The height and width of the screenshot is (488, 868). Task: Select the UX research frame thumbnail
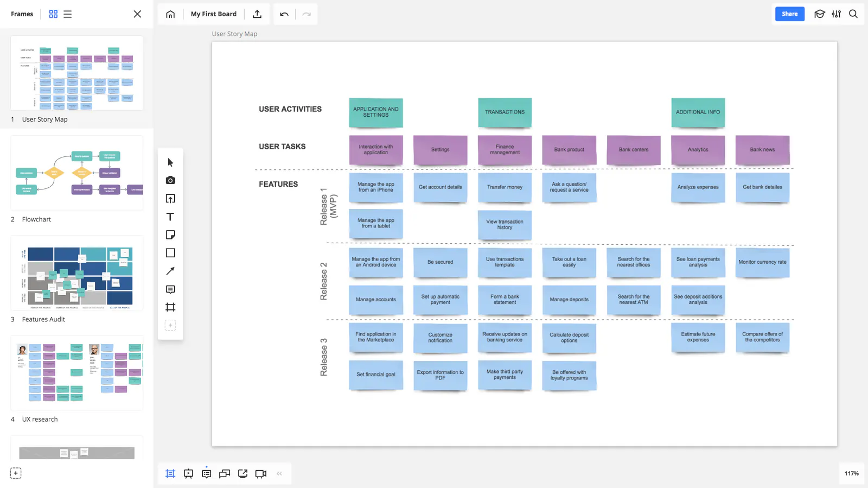[77, 373]
